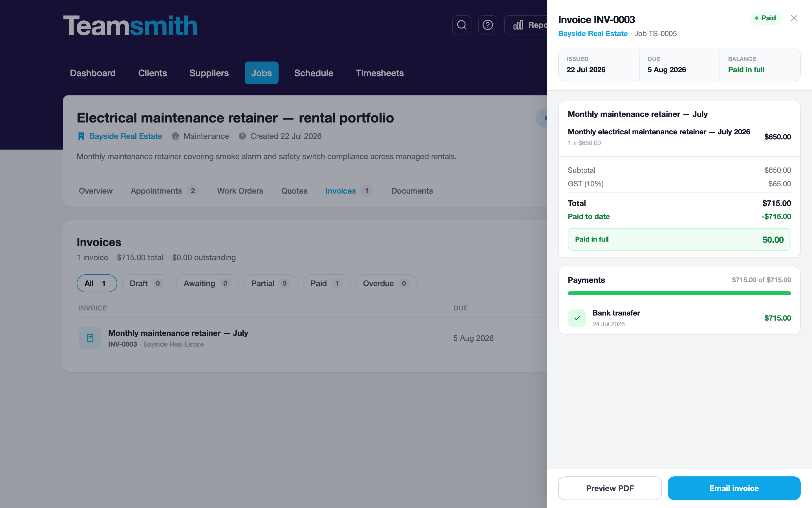Click the Paid status badge
Viewport: 812px width, 508px height.
coord(765,18)
